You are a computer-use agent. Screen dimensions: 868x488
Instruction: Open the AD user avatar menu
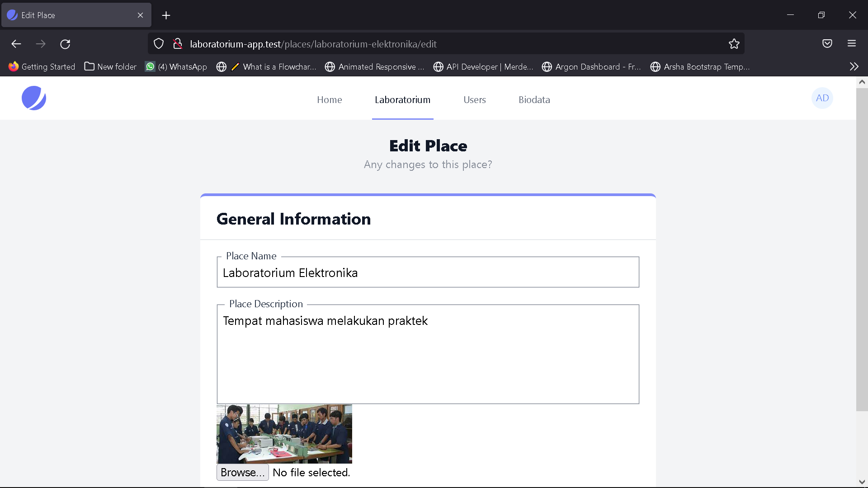[822, 98]
